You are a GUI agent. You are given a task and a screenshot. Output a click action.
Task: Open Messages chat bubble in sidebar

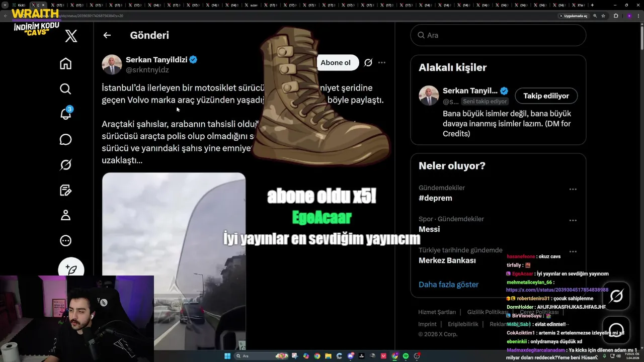point(65,139)
